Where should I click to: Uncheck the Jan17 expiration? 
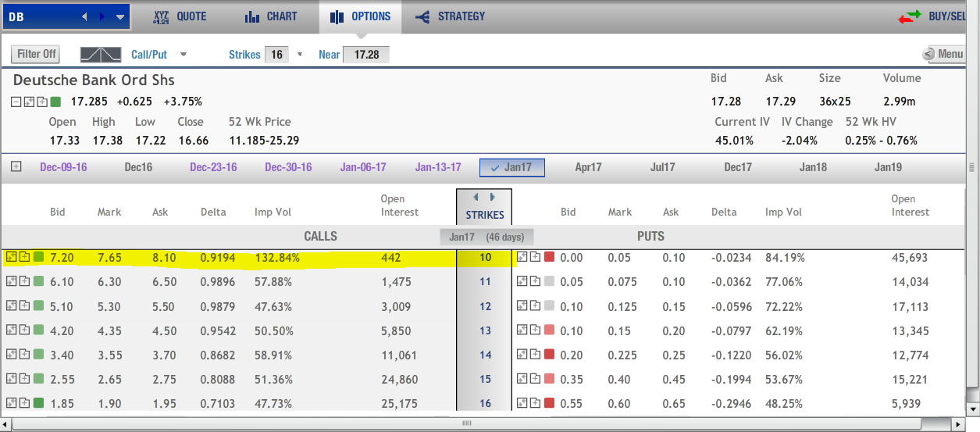[512, 168]
